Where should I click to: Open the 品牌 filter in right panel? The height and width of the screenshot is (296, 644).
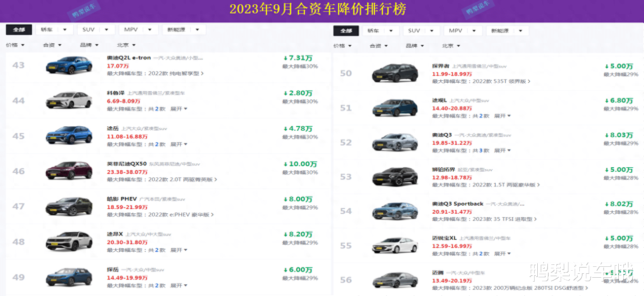tap(415, 46)
